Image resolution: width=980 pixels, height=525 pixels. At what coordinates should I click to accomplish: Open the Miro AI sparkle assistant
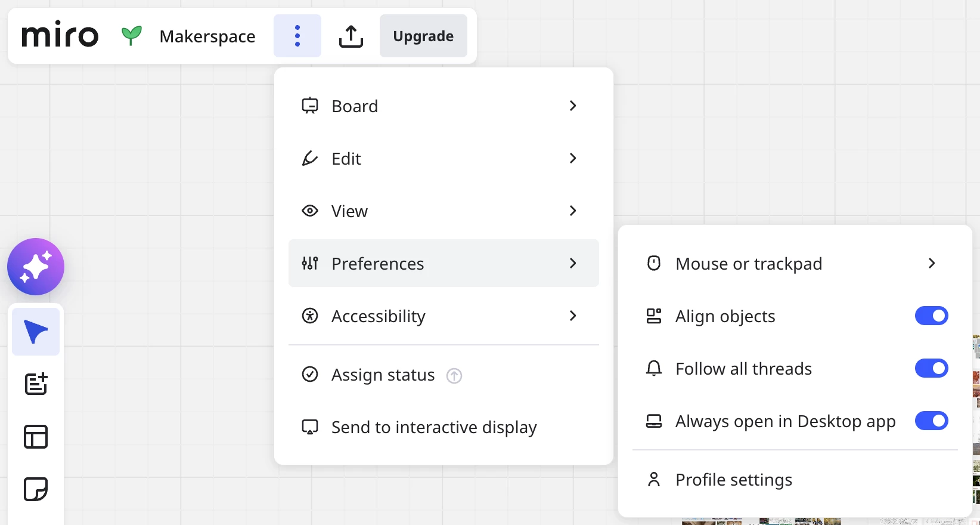click(36, 267)
